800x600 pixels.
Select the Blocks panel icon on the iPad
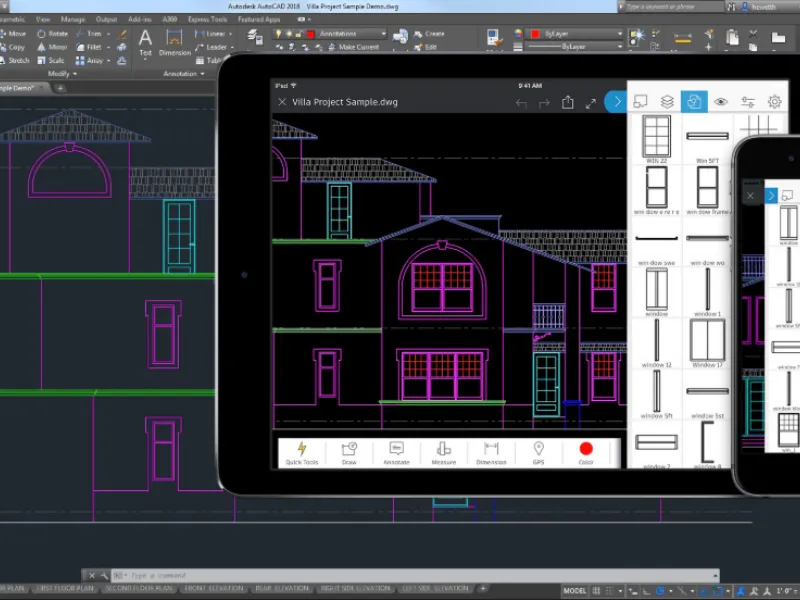(694, 101)
